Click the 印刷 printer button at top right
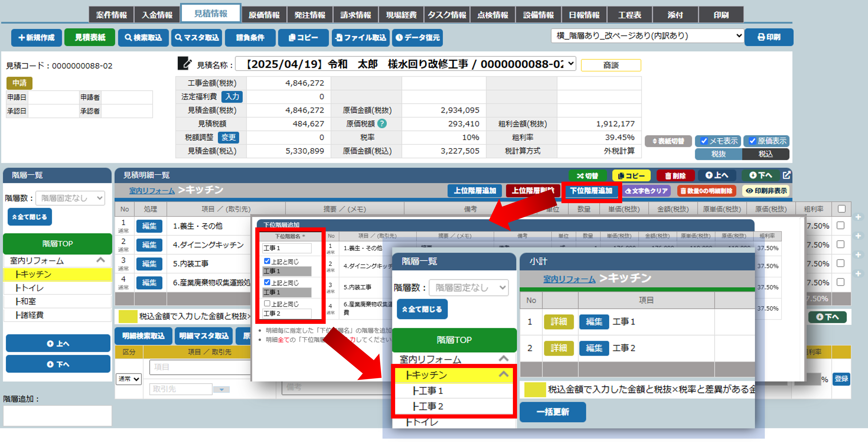The image size is (868, 442). coord(769,37)
